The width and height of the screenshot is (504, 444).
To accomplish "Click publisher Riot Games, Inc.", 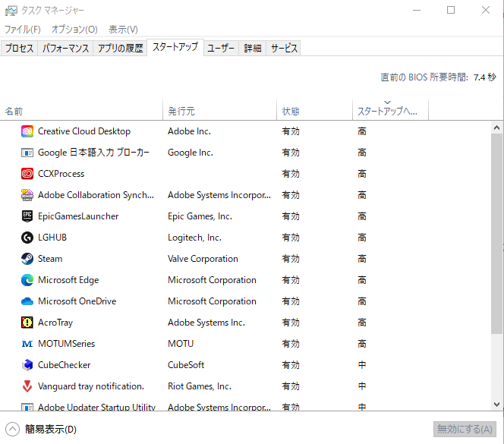I will (x=200, y=386).
